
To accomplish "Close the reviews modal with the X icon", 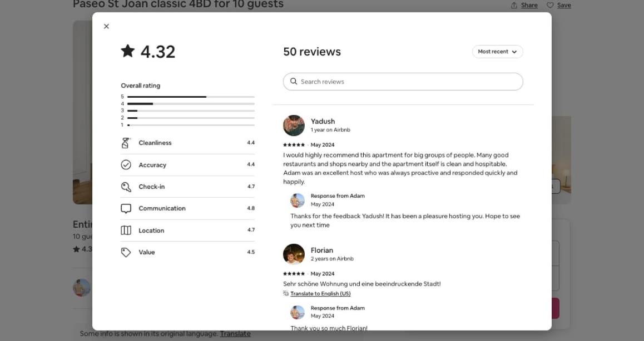I will click(x=106, y=26).
